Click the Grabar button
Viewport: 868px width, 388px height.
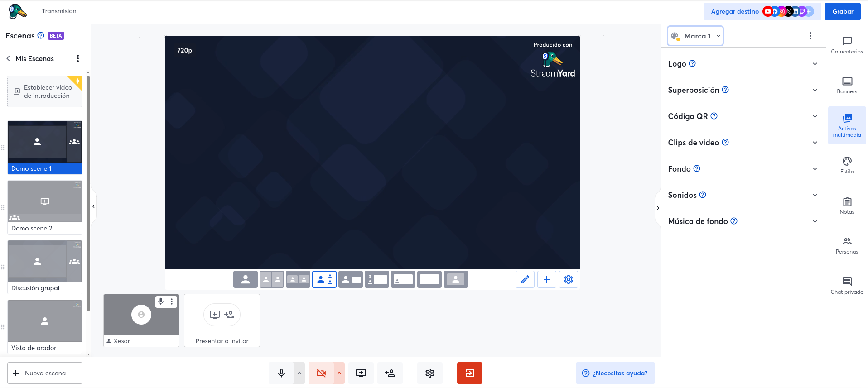pos(842,11)
